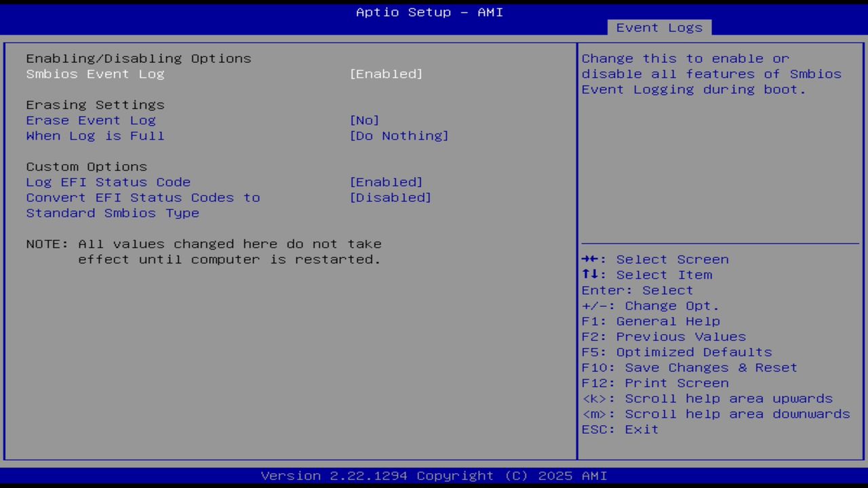The image size is (868, 488).
Task: Click the Enabling/Disabling Options heading
Action: click(x=138, y=58)
